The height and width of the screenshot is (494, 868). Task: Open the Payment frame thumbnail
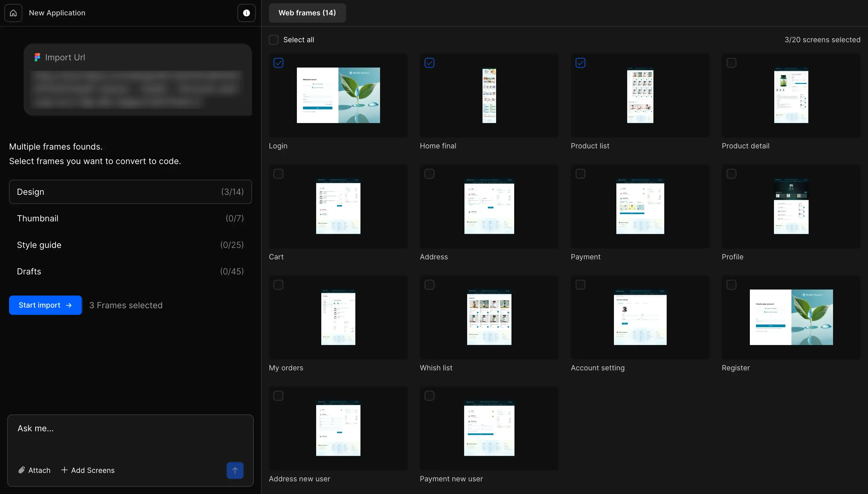coord(640,206)
